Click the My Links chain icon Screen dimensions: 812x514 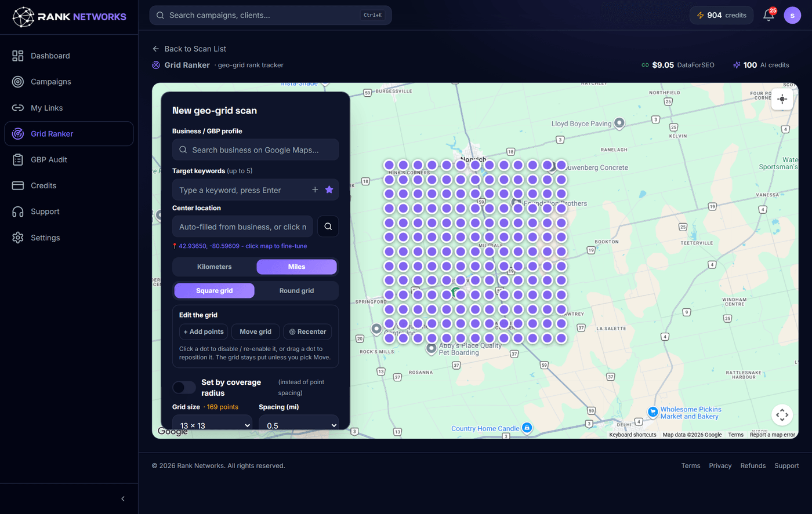click(x=18, y=108)
